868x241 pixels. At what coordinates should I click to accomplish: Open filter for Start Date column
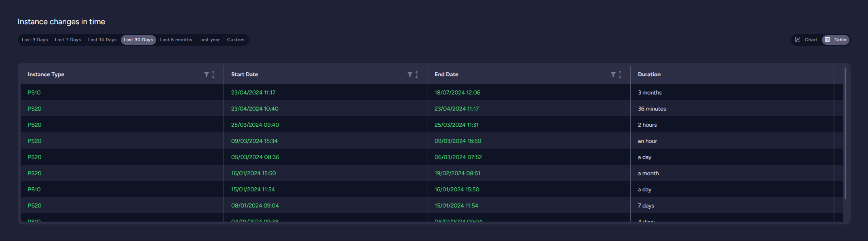coord(410,75)
